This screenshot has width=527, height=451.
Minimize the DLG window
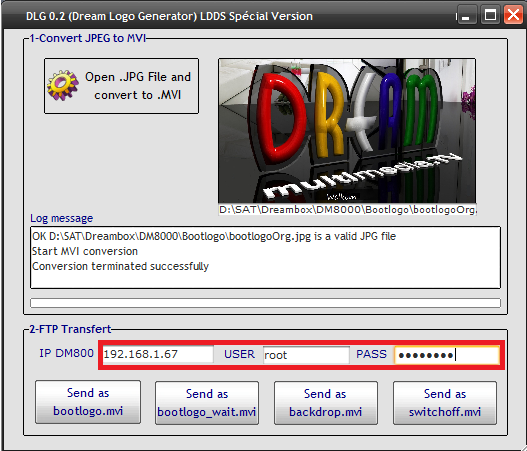[465, 15]
